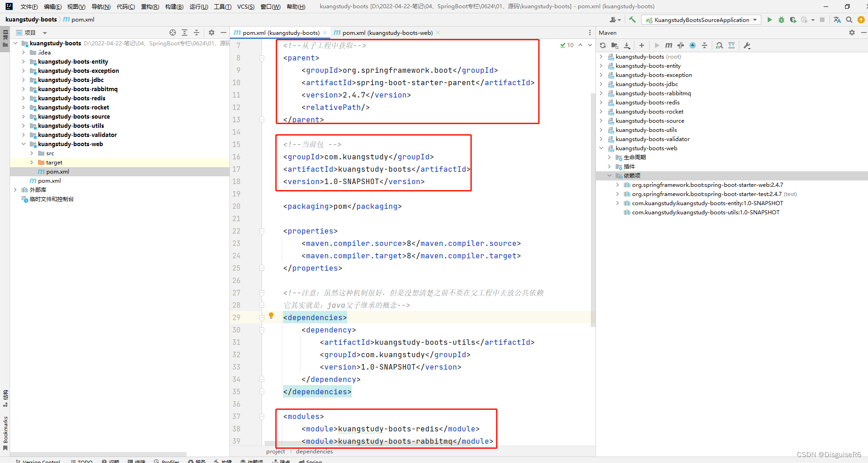Screen dimensions: 868x463
Task: Open the user account dropdown
Action: (x=615, y=20)
